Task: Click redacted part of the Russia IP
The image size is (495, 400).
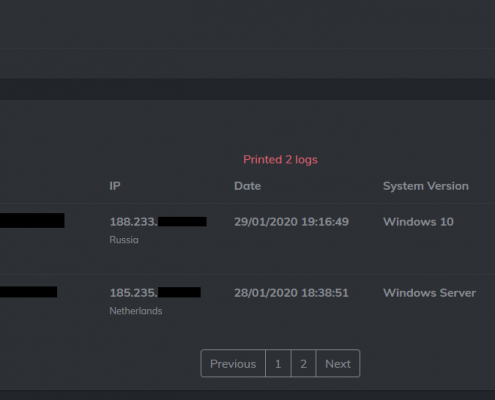Action: pyautogui.click(x=182, y=222)
